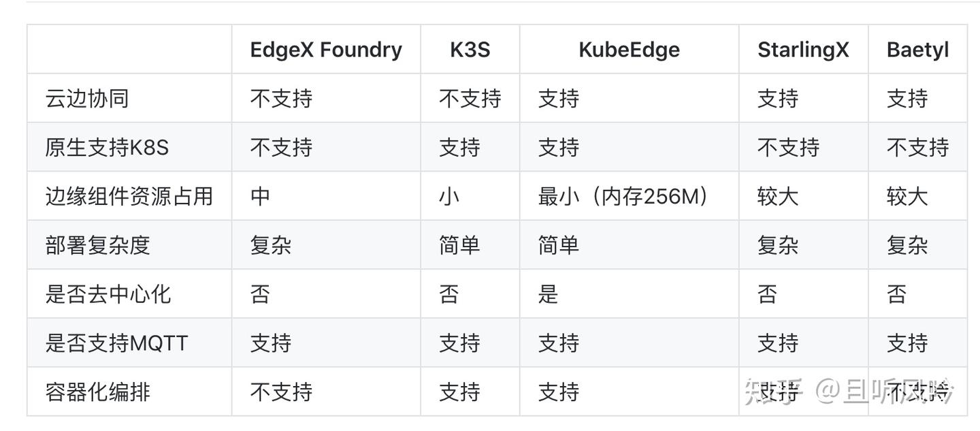Screen dimensions: 980x431
Task: Click the 是否支持MQTT row label
Action: [x=116, y=343]
